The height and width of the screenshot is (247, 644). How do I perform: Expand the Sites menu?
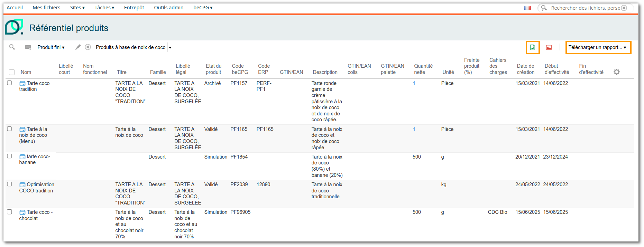click(x=77, y=8)
